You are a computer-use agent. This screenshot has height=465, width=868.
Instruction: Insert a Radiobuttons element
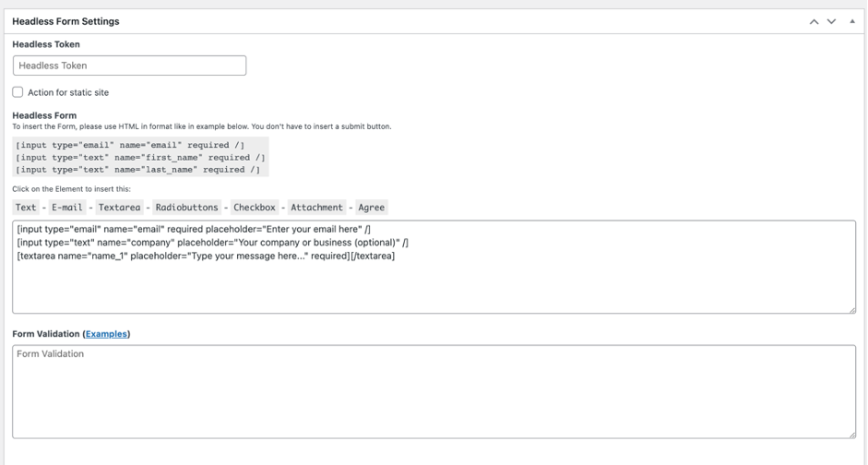click(187, 207)
